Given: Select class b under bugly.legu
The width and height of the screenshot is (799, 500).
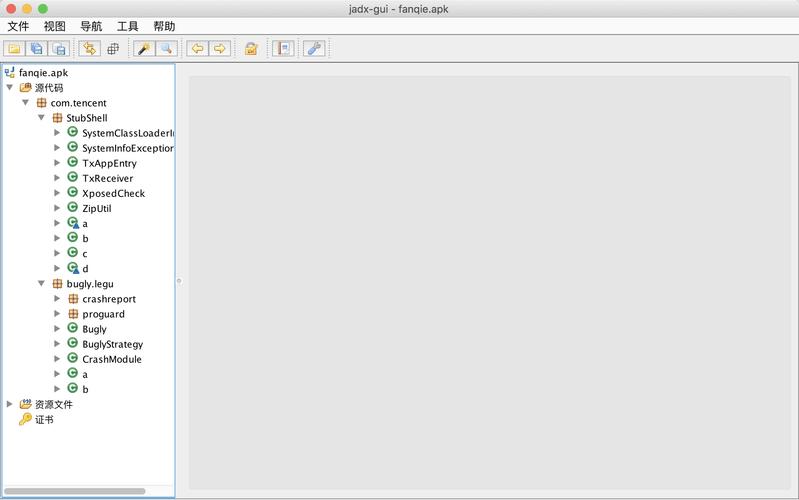Looking at the screenshot, I should click(85, 389).
